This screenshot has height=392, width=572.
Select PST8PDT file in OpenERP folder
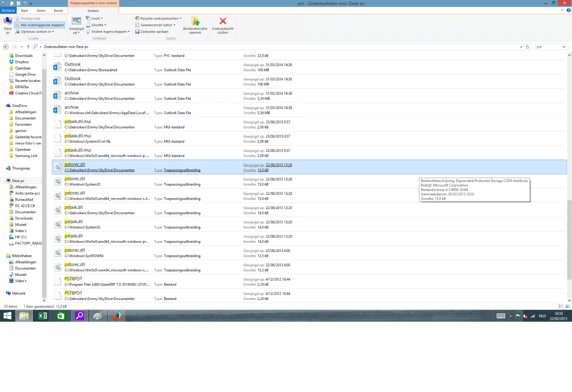(x=309, y=281)
